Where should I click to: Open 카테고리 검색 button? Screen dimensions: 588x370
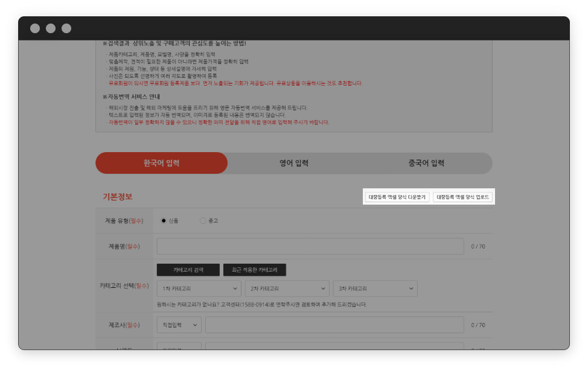(188, 270)
